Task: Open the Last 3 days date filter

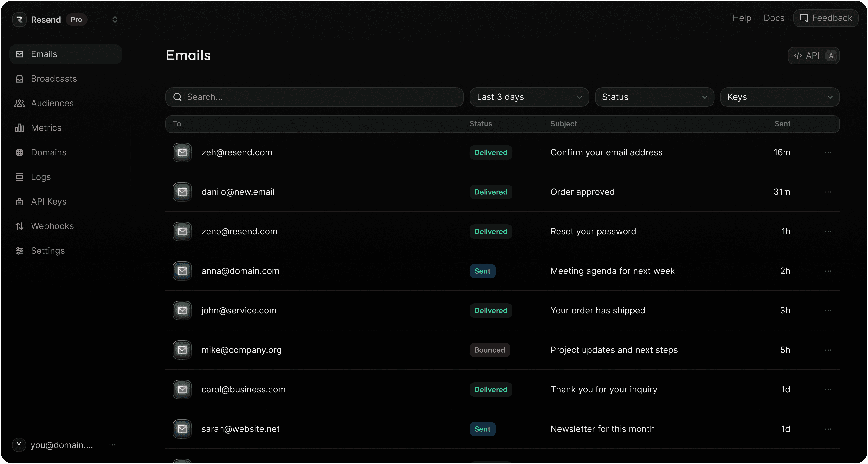Action: (529, 97)
